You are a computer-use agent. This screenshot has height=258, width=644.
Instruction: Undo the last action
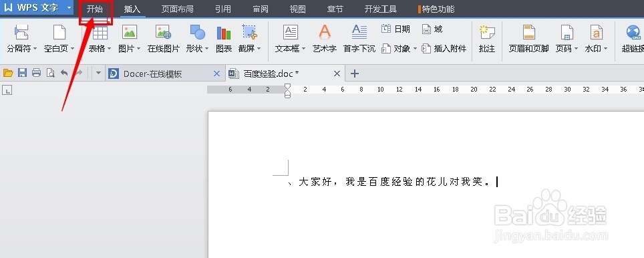click(x=65, y=73)
